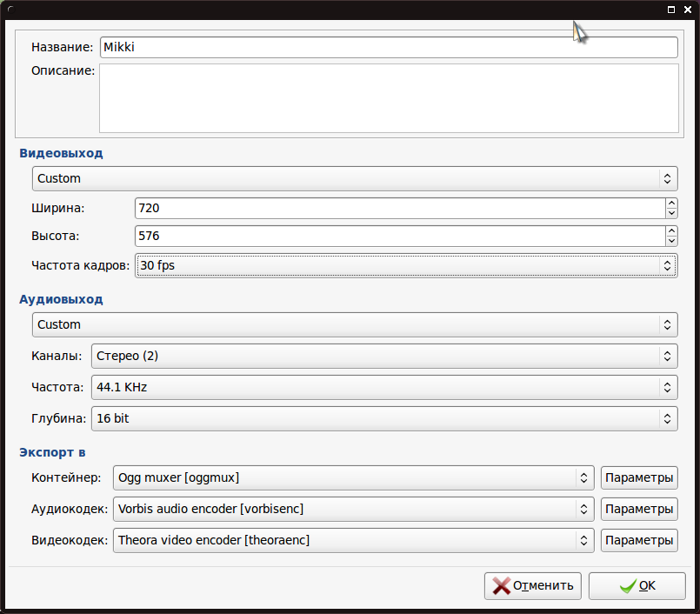Cancel the dialog with Отменить
700x614 pixels.
coord(532,586)
